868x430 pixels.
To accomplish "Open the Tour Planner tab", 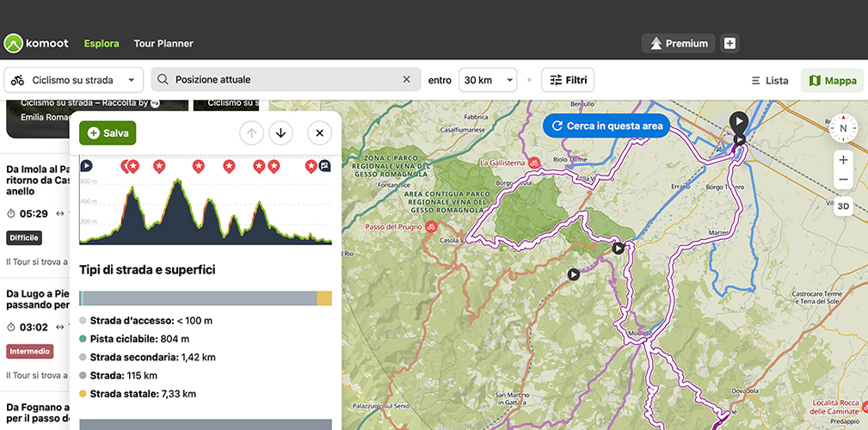I will (x=163, y=43).
